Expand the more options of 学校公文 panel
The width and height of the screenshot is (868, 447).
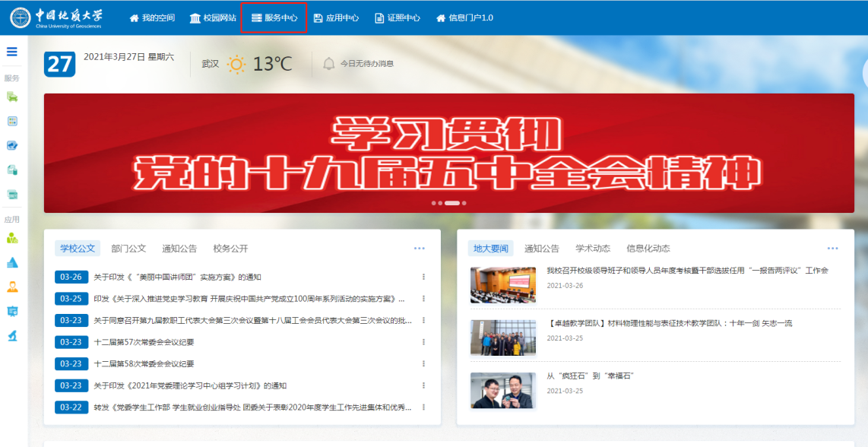420,249
